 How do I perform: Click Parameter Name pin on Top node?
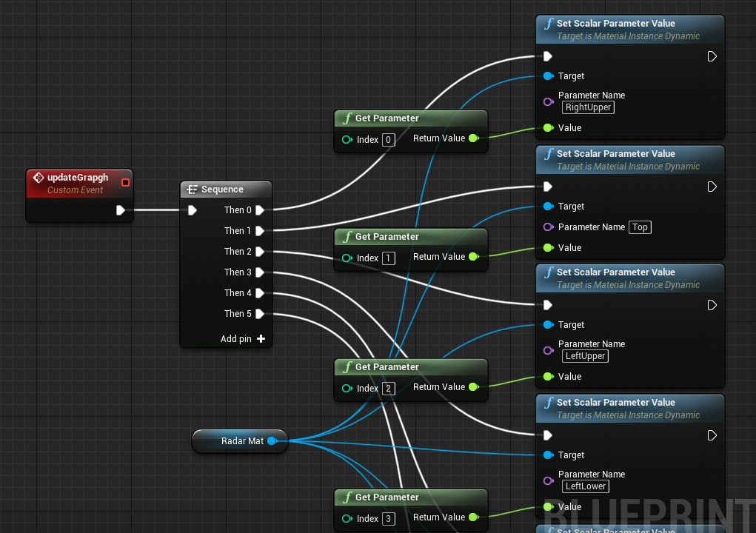click(x=548, y=227)
